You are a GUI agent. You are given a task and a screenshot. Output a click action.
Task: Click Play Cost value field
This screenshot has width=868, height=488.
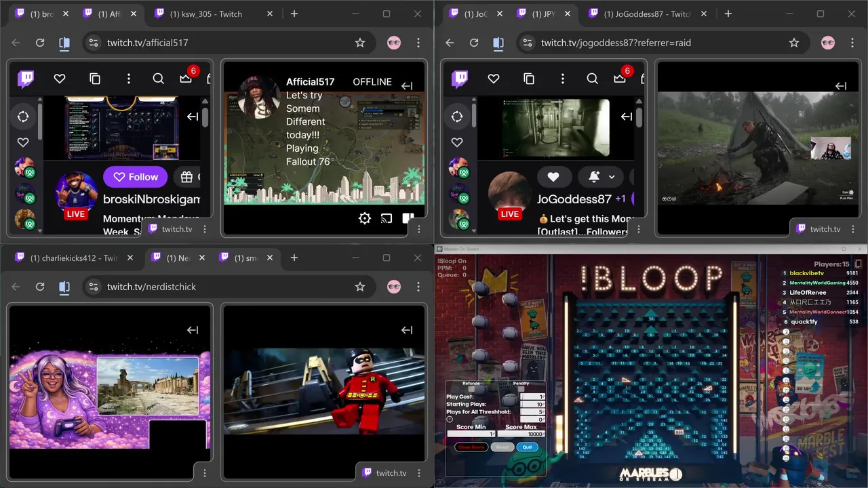[x=532, y=396]
